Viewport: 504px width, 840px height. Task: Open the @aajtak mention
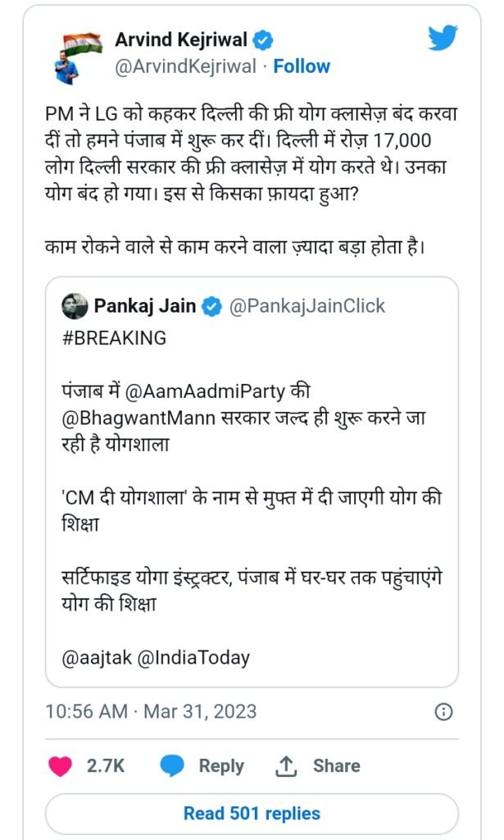(97, 658)
